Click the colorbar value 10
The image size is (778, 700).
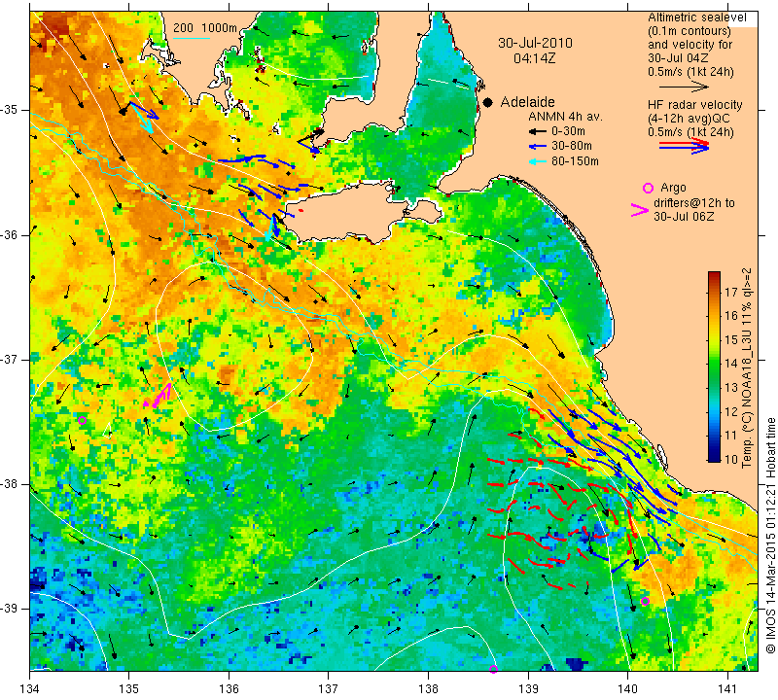point(731,459)
